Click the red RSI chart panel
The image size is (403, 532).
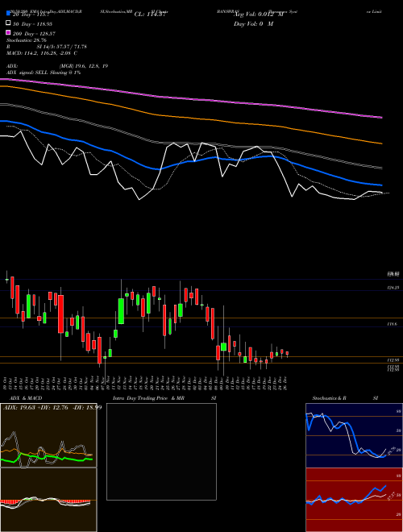pyautogui.click(x=354, y=500)
